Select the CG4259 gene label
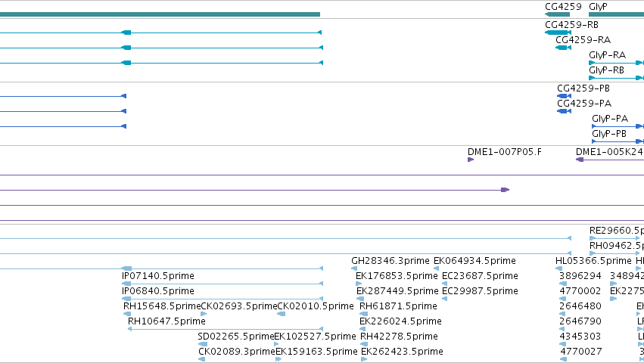This screenshot has width=644, height=363. pyautogui.click(x=563, y=7)
